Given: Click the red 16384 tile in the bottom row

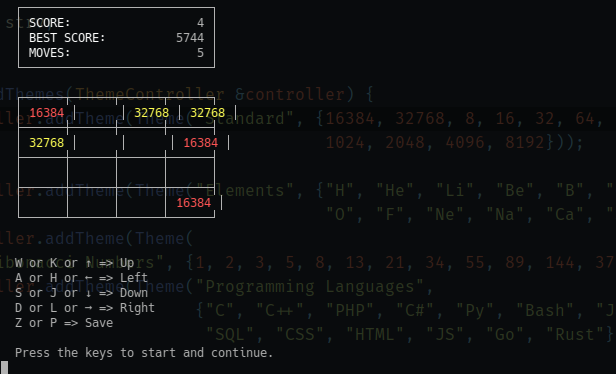Looking at the screenshot, I should pyautogui.click(x=194, y=203).
